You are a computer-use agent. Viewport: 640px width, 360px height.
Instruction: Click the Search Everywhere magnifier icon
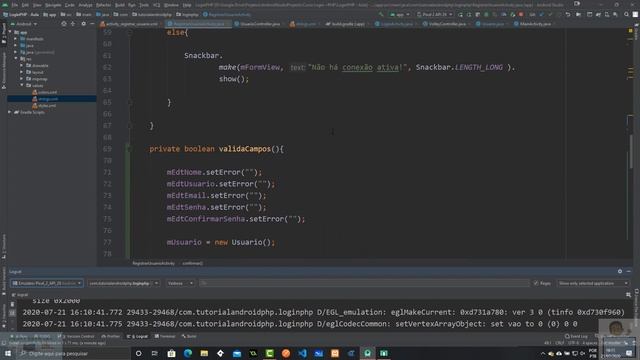coord(626,14)
